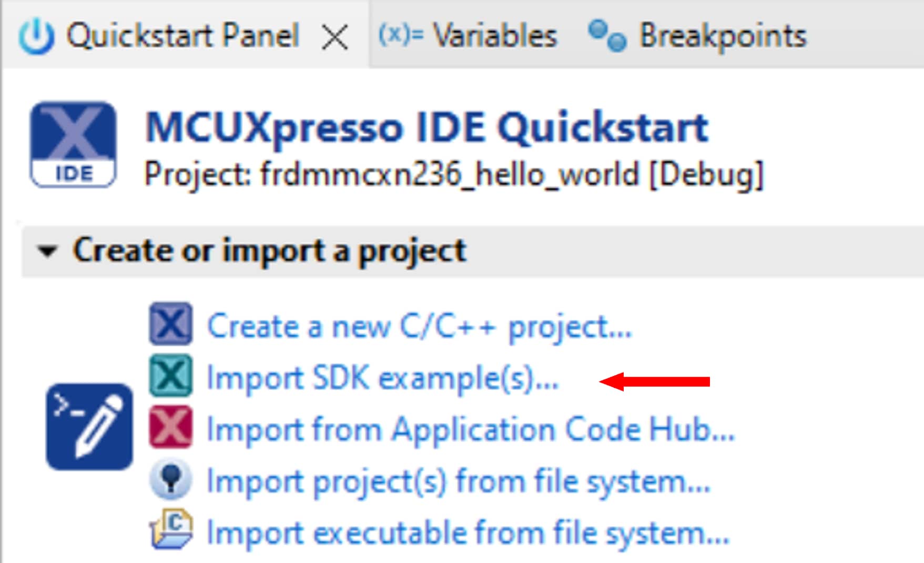The height and width of the screenshot is (563, 924).
Task: Open the Import SDK example(s) link
Action: (382, 378)
